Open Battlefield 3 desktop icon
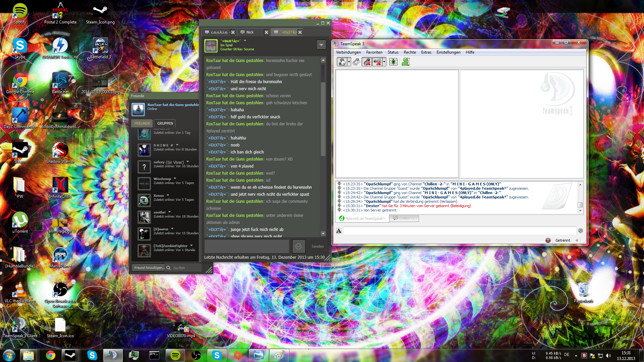Screen dimensions: 644x362 tap(100, 48)
